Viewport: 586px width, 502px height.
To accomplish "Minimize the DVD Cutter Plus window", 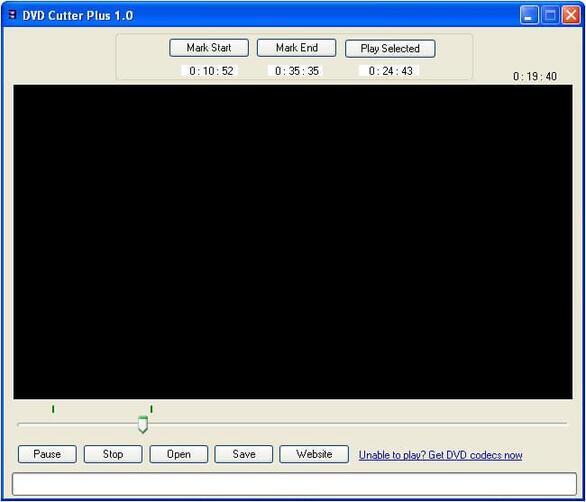I will point(529,15).
